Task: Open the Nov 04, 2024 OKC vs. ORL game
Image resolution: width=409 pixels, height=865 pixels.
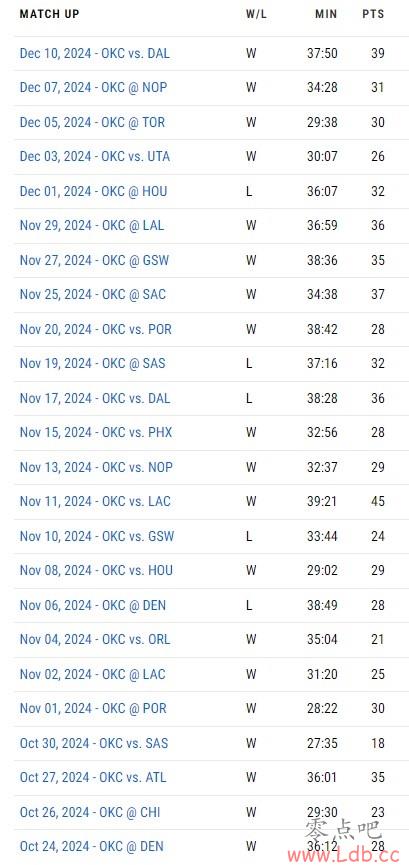Action: 94,639
